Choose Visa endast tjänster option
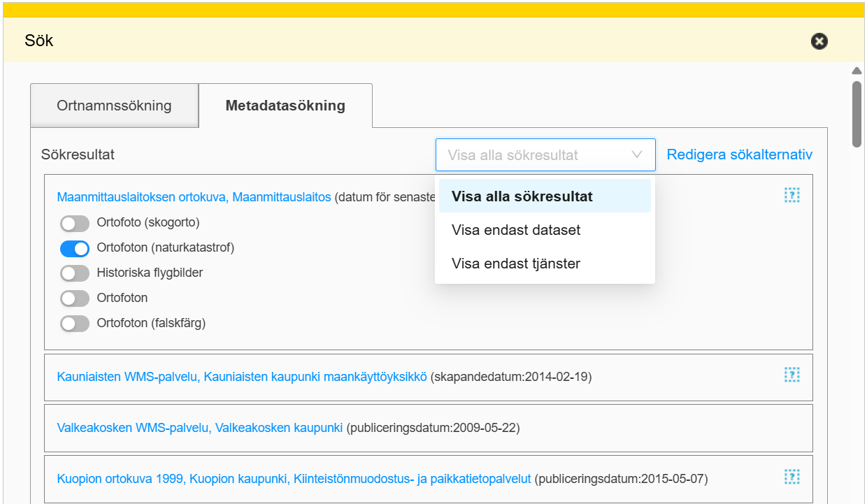867x504 pixels. coord(545,264)
